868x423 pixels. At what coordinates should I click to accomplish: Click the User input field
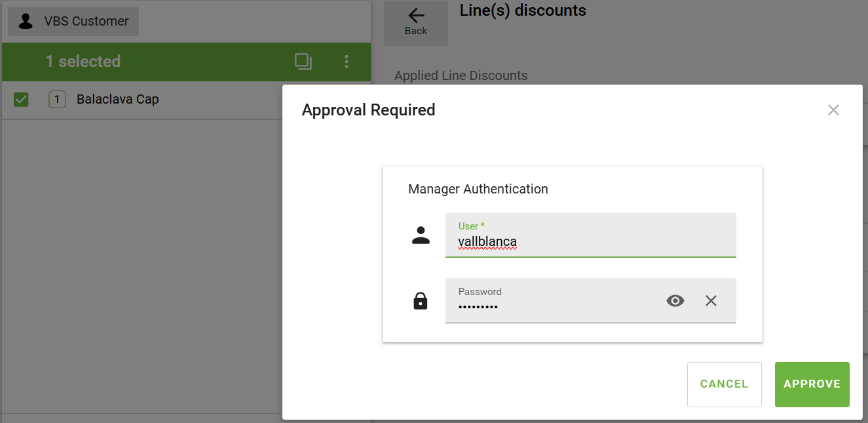click(x=590, y=241)
